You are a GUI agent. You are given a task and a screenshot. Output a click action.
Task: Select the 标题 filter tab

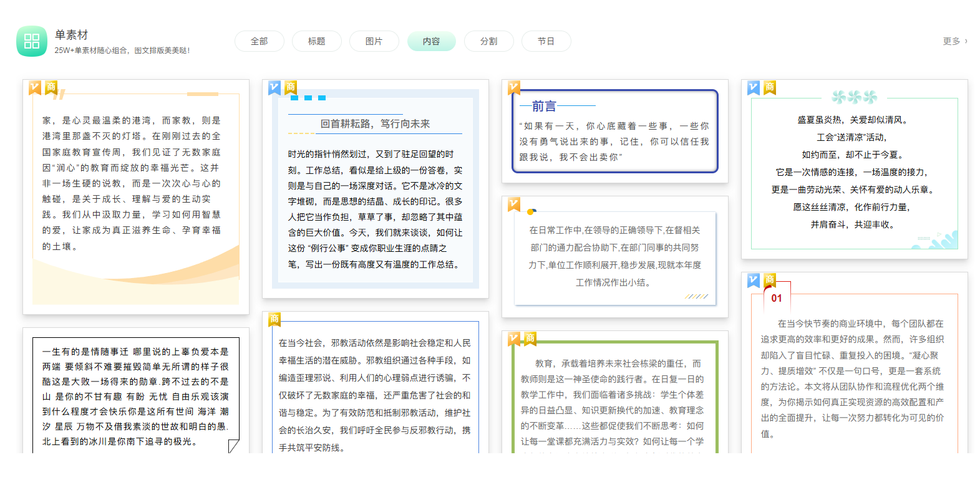[x=317, y=41]
